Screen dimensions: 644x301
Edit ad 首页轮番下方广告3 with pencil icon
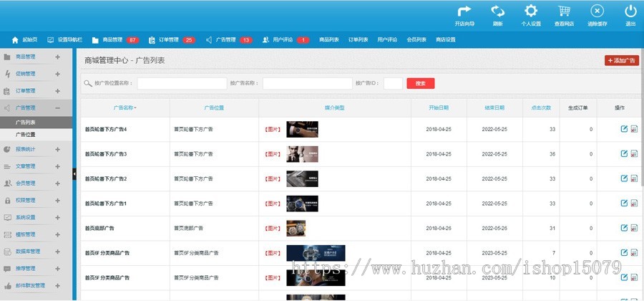coord(624,154)
